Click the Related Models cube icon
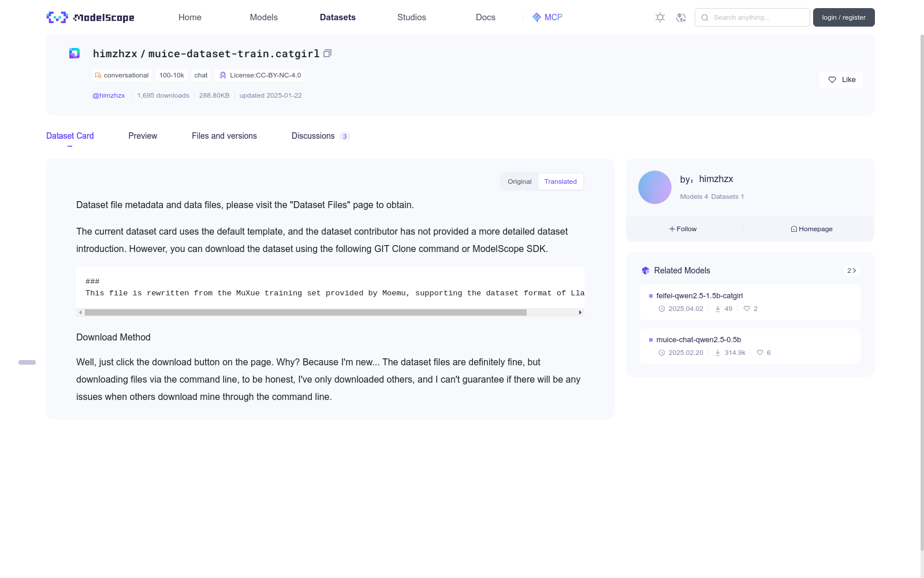Image resolution: width=924 pixels, height=578 pixels. tap(646, 271)
